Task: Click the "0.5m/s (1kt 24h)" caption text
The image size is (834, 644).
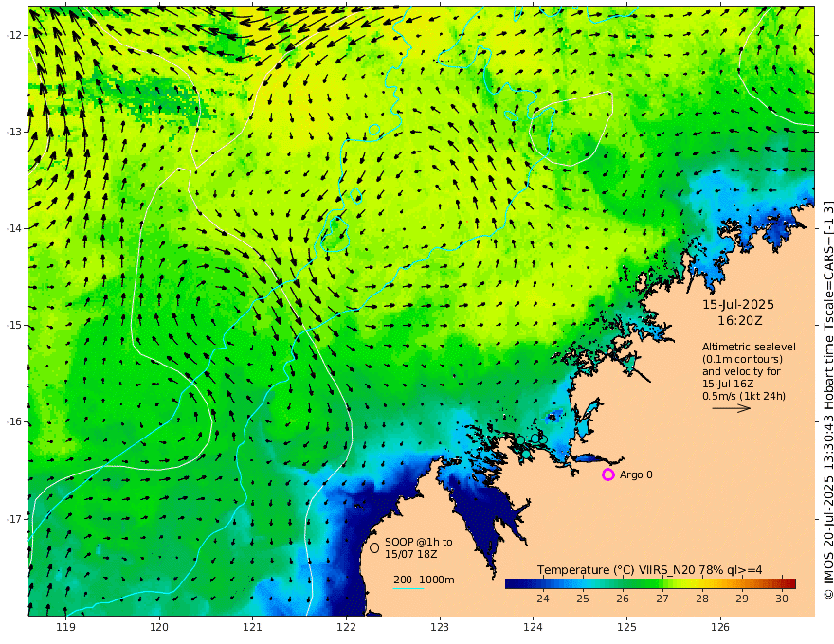Action: point(744,396)
